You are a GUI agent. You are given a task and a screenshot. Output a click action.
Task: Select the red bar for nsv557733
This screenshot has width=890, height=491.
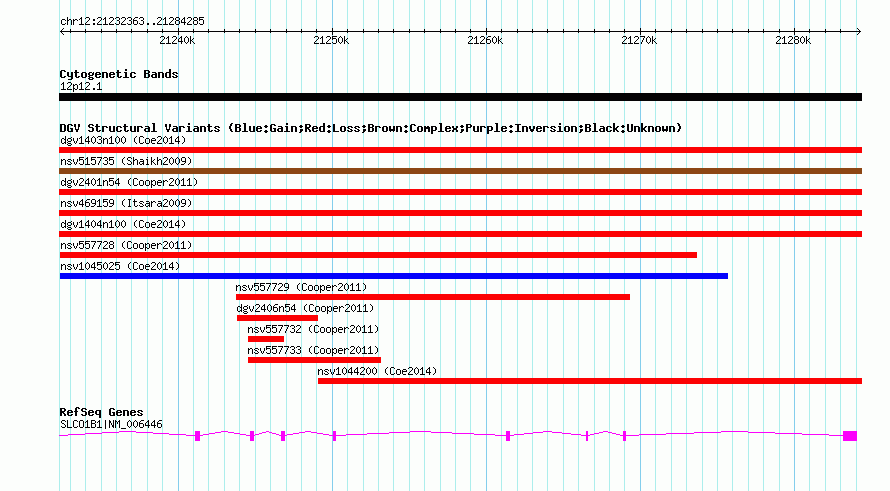pyautogui.click(x=314, y=360)
